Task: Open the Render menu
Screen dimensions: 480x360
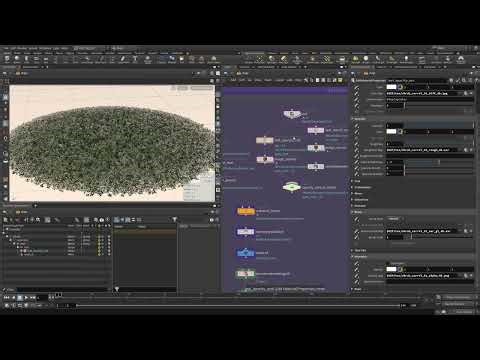Action: click(23, 48)
